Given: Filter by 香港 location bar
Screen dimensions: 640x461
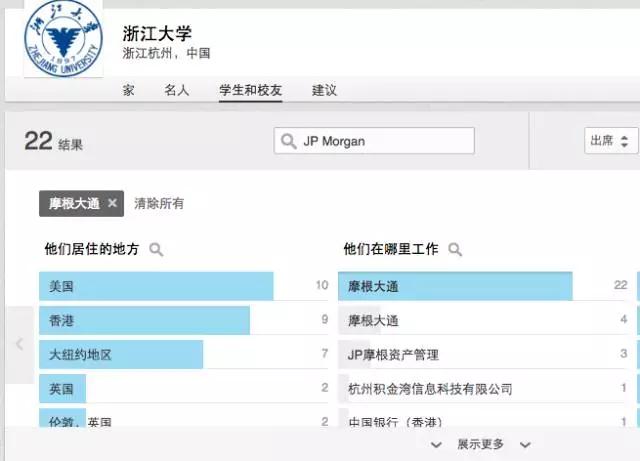Looking at the screenshot, I should pos(144,321).
